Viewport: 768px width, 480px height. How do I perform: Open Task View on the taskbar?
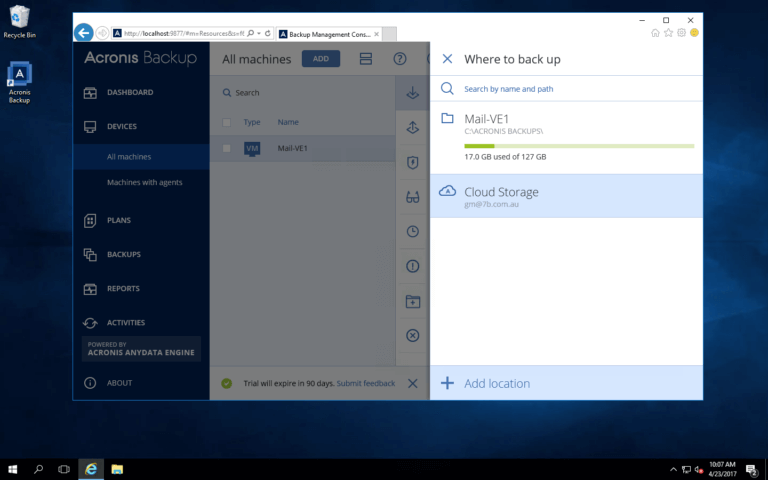click(64, 469)
